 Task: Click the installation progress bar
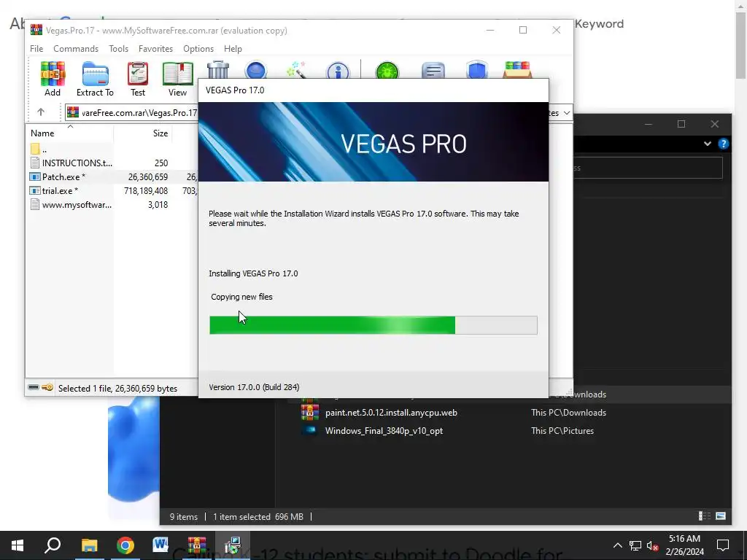[373, 324]
